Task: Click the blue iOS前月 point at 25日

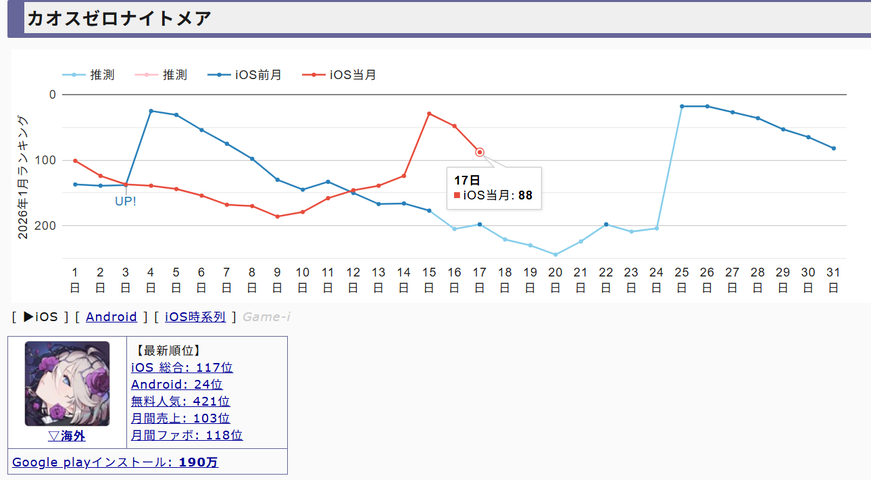Action: point(682,106)
